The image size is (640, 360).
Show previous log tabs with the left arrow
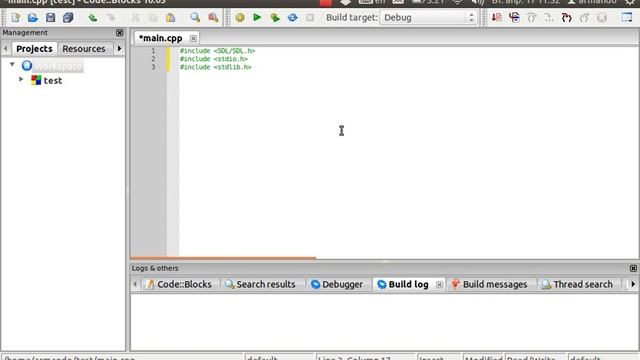(x=135, y=284)
